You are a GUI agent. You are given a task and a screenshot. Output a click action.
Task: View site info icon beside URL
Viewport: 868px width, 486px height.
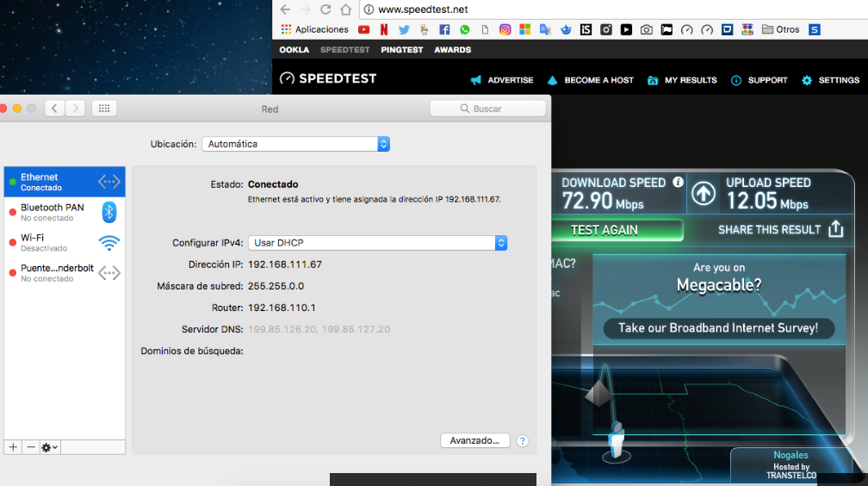pyautogui.click(x=369, y=9)
